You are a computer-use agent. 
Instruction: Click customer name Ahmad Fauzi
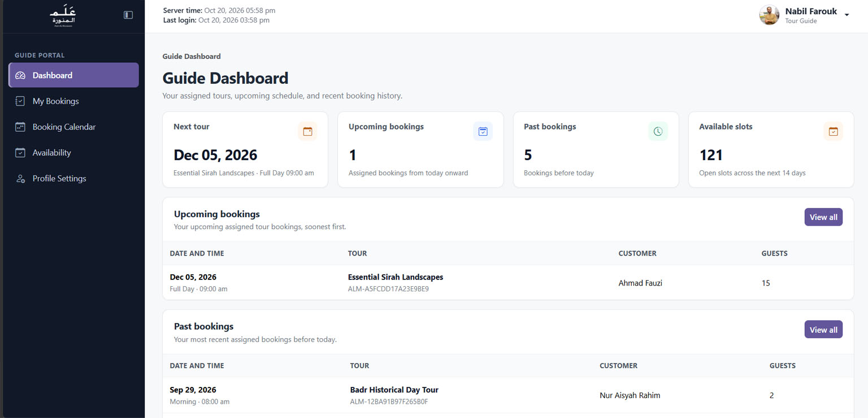640,283
